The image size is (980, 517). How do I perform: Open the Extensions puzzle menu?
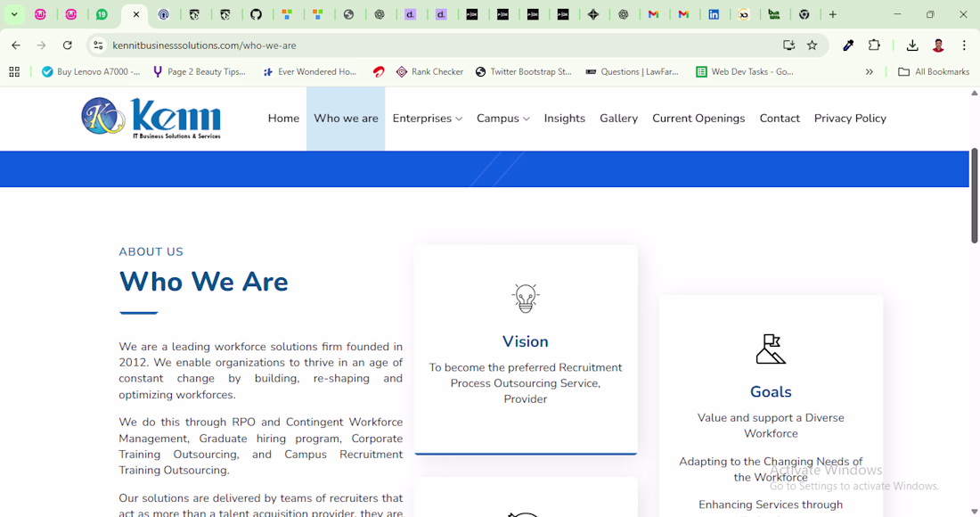coord(874,45)
